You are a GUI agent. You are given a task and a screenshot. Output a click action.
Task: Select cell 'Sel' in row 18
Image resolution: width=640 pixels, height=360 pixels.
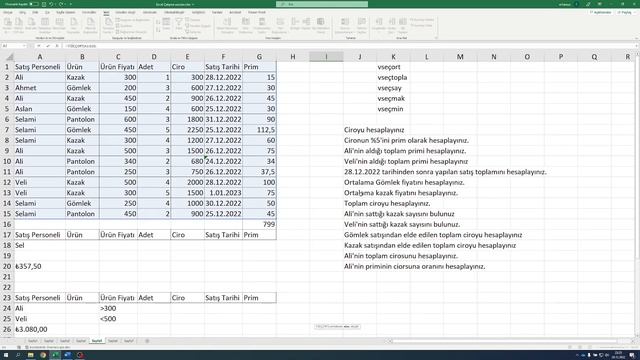coord(40,245)
